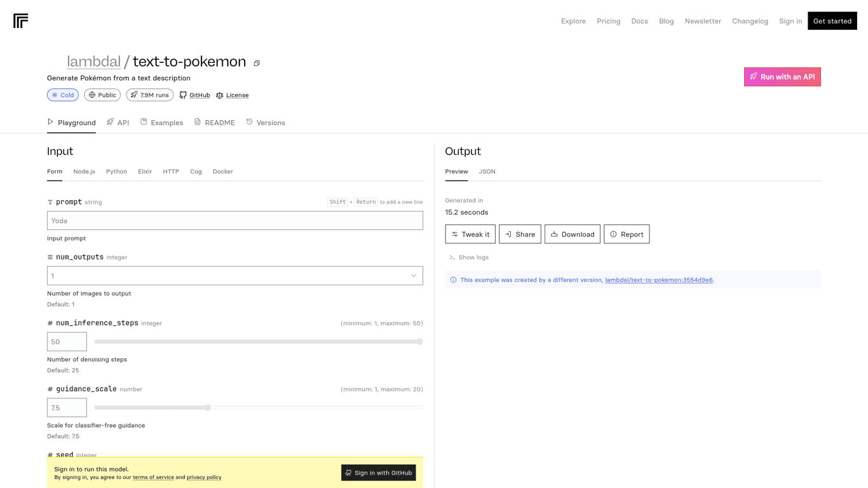
Task: Adjust the guidance_scale slider handle
Action: (x=208, y=408)
